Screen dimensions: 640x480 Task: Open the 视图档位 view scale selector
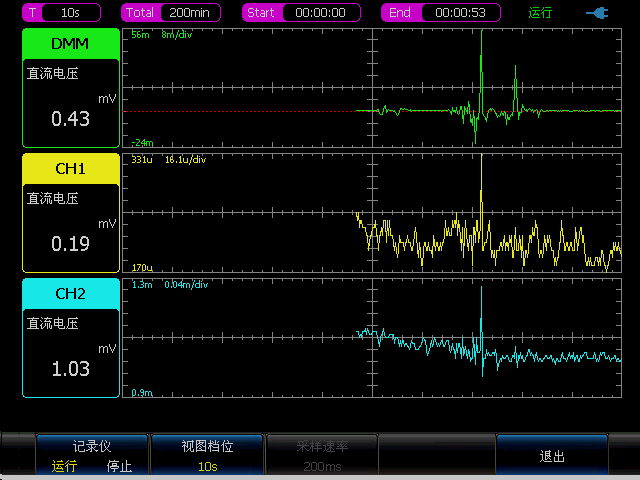207,455
